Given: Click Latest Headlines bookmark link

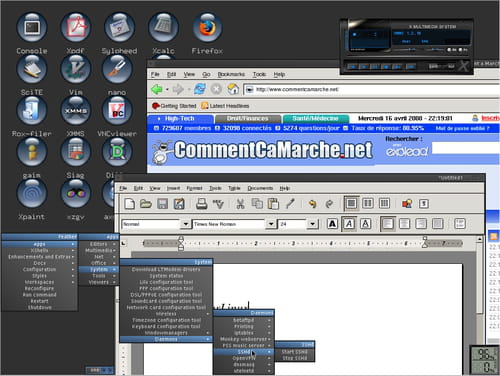Looking at the screenshot, I should click(x=225, y=106).
